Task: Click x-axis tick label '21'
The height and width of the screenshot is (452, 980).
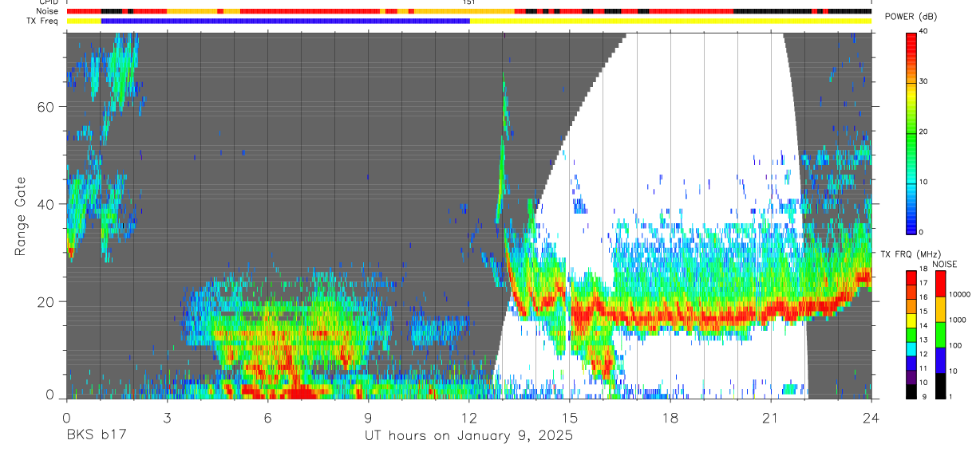Action: 771,417
